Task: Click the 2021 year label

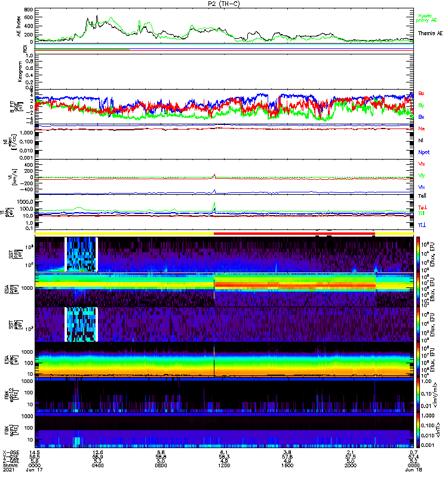Action: (x=8, y=470)
